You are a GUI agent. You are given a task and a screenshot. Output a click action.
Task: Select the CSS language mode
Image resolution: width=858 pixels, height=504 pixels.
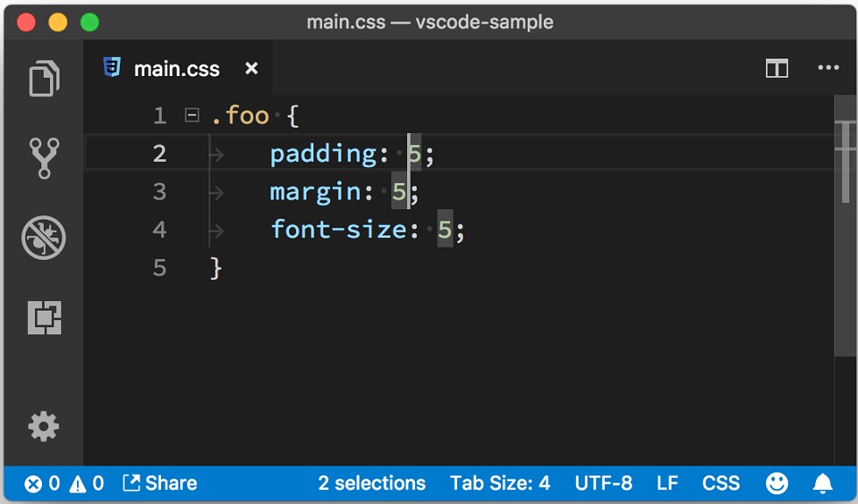721,483
